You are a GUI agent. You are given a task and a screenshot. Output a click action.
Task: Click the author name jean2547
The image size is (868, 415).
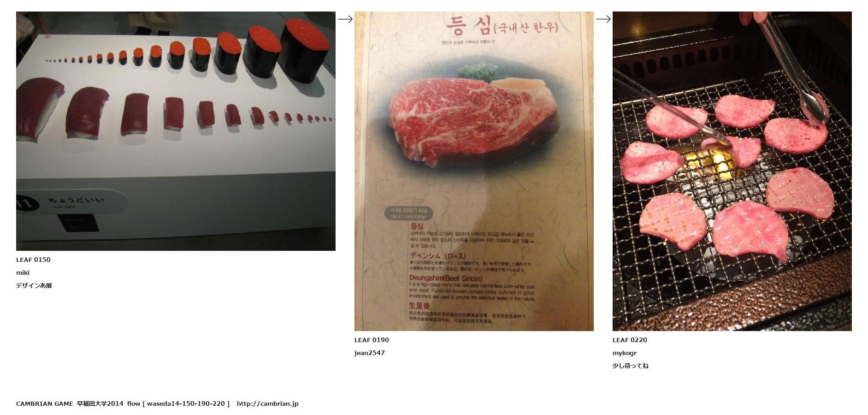pos(369,353)
